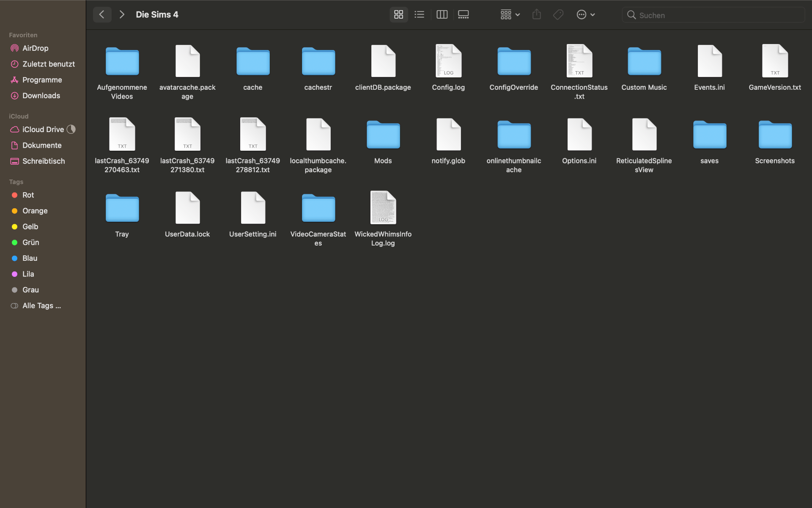Viewport: 812px width, 508px height.
Task: Open the more actions ellipsis menu
Action: (586, 15)
